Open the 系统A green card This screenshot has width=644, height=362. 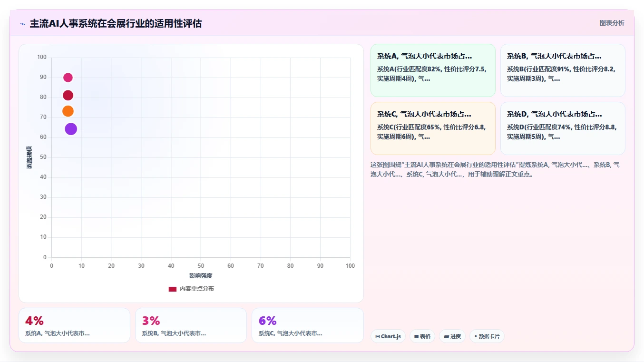coord(433,70)
